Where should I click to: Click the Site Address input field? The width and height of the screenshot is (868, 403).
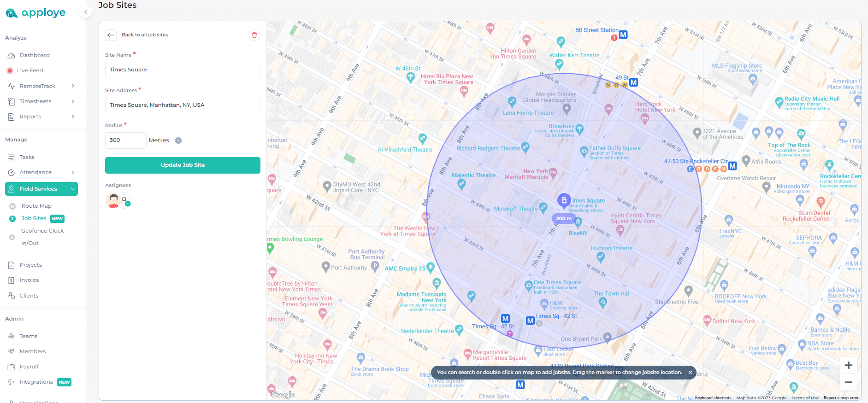click(x=183, y=105)
